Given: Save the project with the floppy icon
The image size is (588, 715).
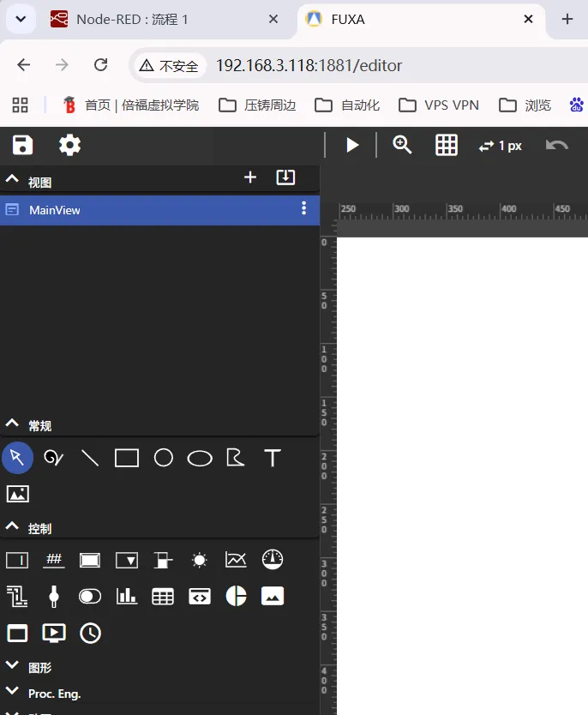Looking at the screenshot, I should click(22, 146).
